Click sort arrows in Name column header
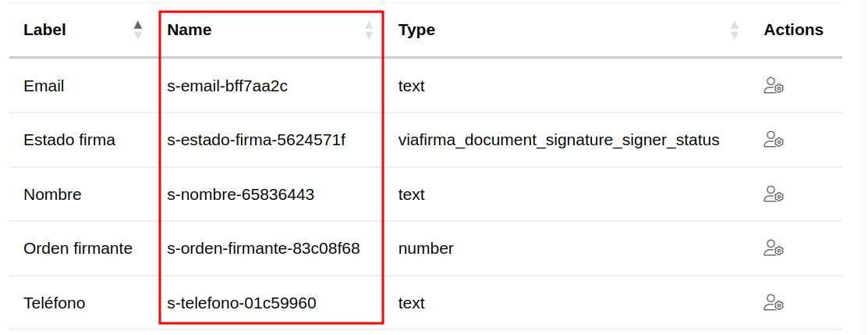The image size is (868, 335). click(369, 30)
